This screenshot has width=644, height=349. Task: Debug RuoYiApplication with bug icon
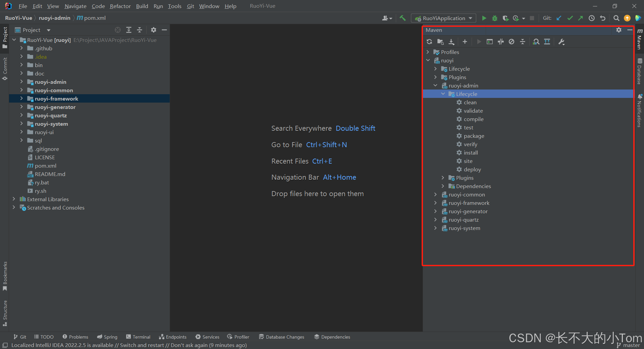494,18
